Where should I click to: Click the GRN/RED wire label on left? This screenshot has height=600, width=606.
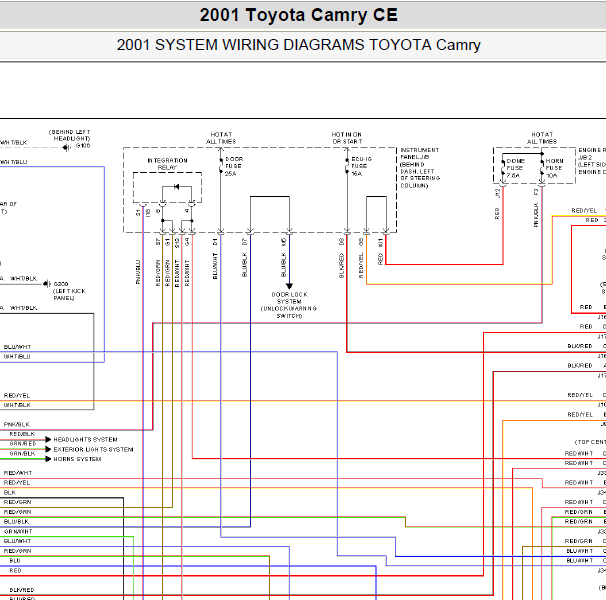(x=22, y=443)
